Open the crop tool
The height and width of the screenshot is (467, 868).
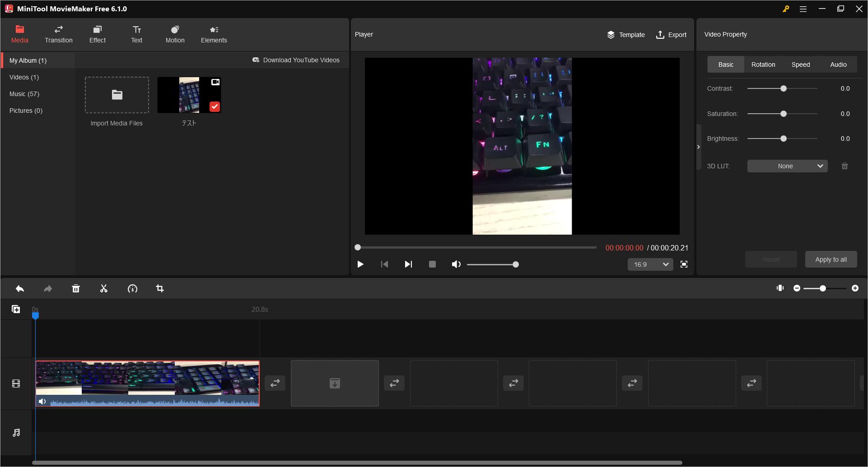tap(160, 288)
